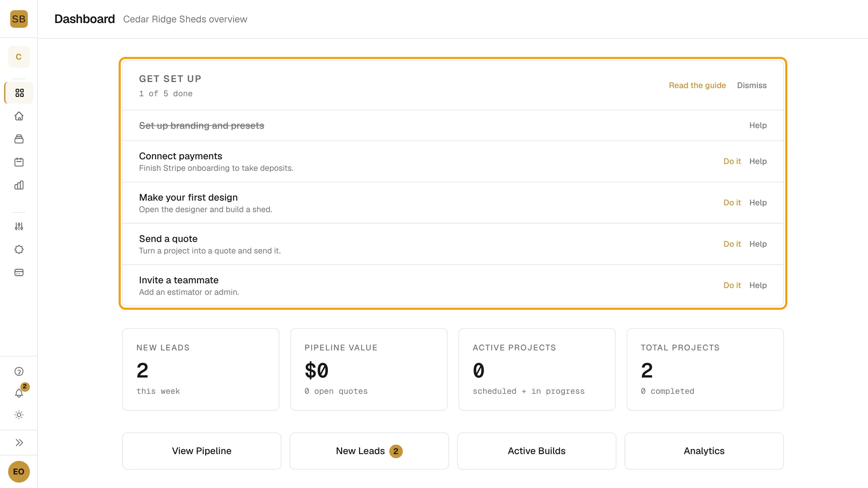Viewport: 868px width, 488px height.
Task: Click the struck-through 'Set up branding and presets'
Action: click(x=201, y=125)
